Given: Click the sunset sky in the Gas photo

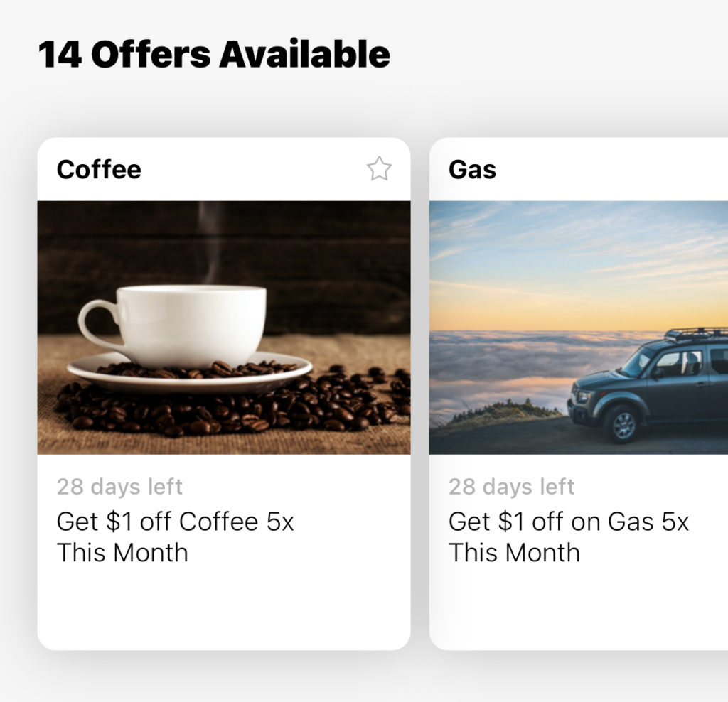Looking at the screenshot, I should 569,284.
